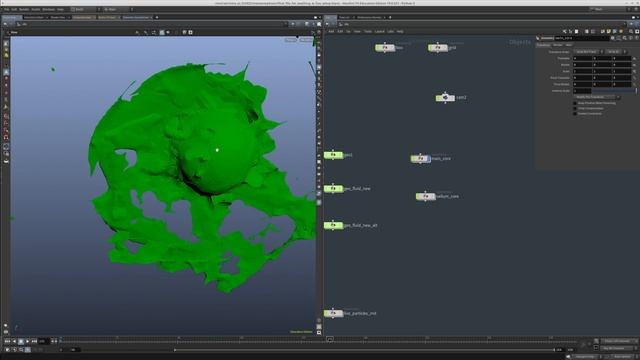
Task: Toggle the blue display flag on mech_core node
Action: 429,158
